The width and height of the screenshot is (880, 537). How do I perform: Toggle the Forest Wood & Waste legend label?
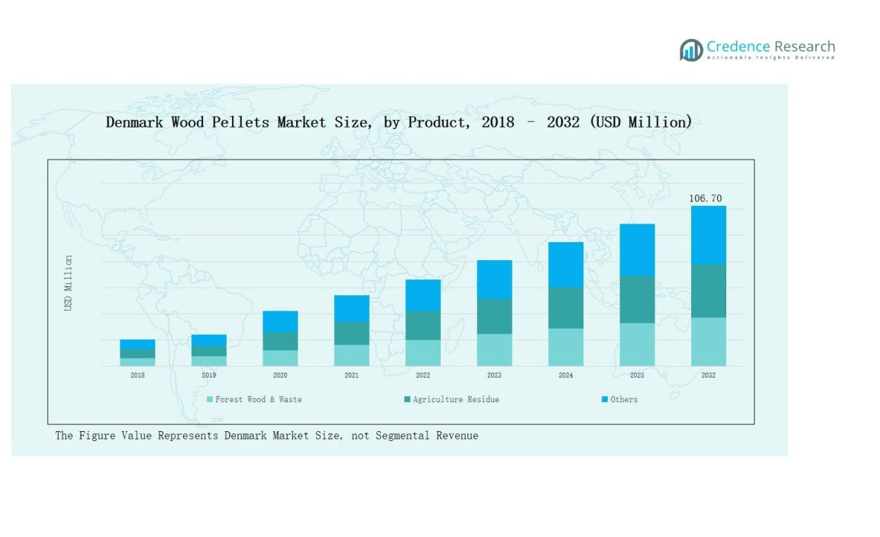click(x=259, y=399)
